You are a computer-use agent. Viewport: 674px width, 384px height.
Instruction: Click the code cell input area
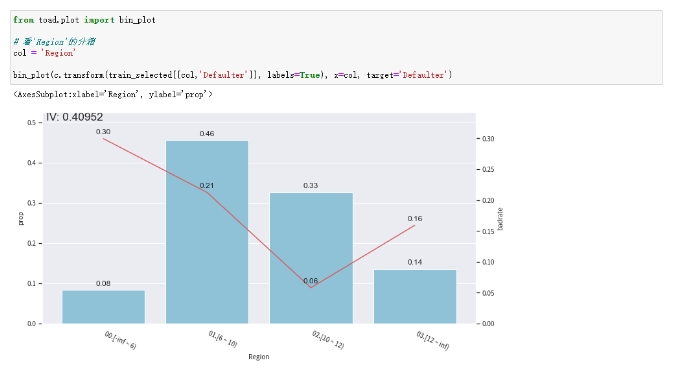[x=336, y=47]
